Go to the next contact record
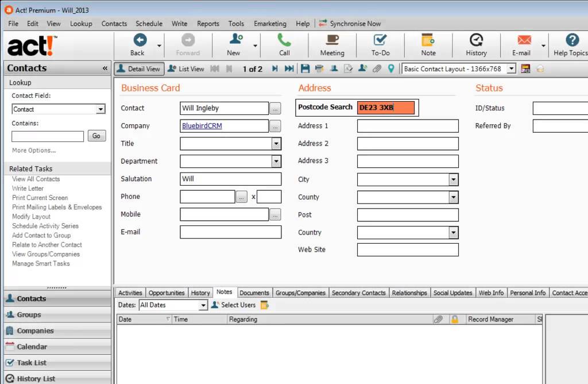Image resolution: width=588 pixels, height=384 pixels. pos(275,68)
